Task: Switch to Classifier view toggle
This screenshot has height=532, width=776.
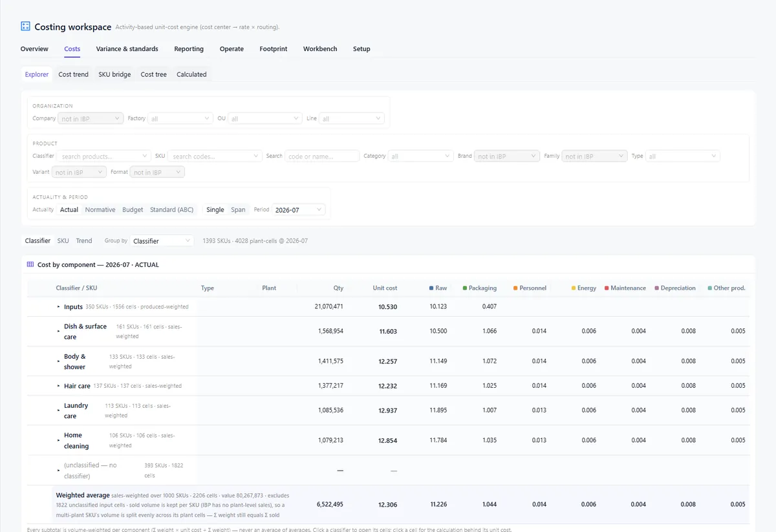Action: tap(38, 241)
